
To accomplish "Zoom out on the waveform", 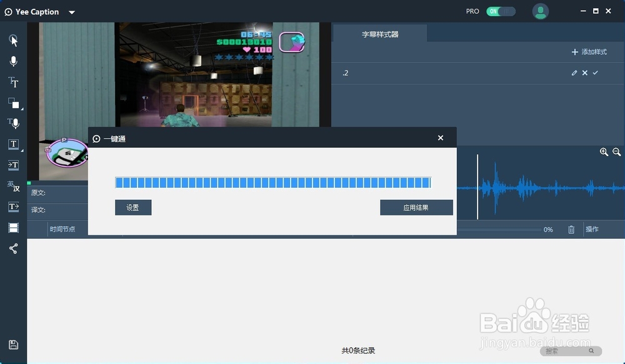I will click(617, 152).
